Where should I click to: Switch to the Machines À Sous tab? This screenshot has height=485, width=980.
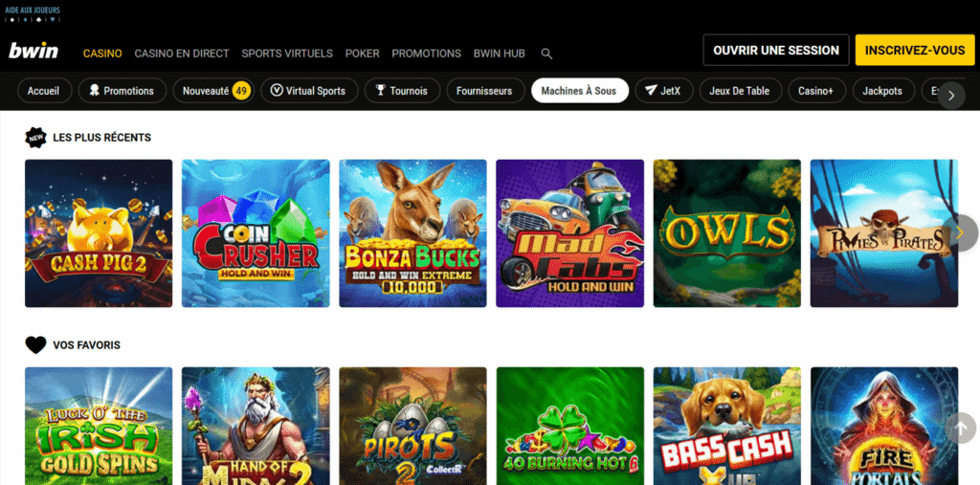(x=578, y=91)
